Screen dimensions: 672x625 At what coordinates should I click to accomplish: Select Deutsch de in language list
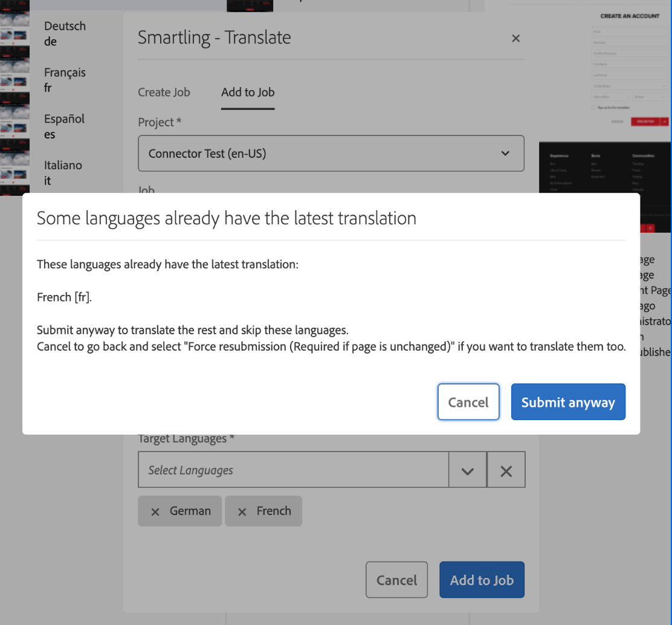coord(65,33)
